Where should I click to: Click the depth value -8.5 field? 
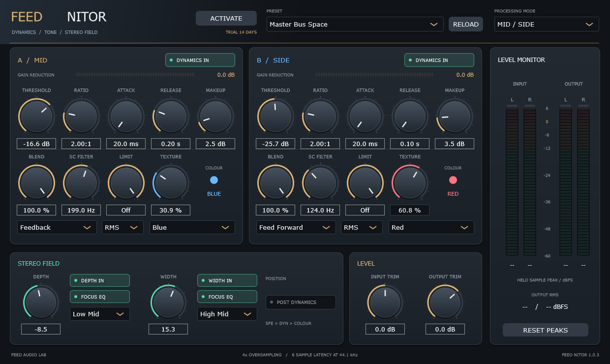point(41,329)
